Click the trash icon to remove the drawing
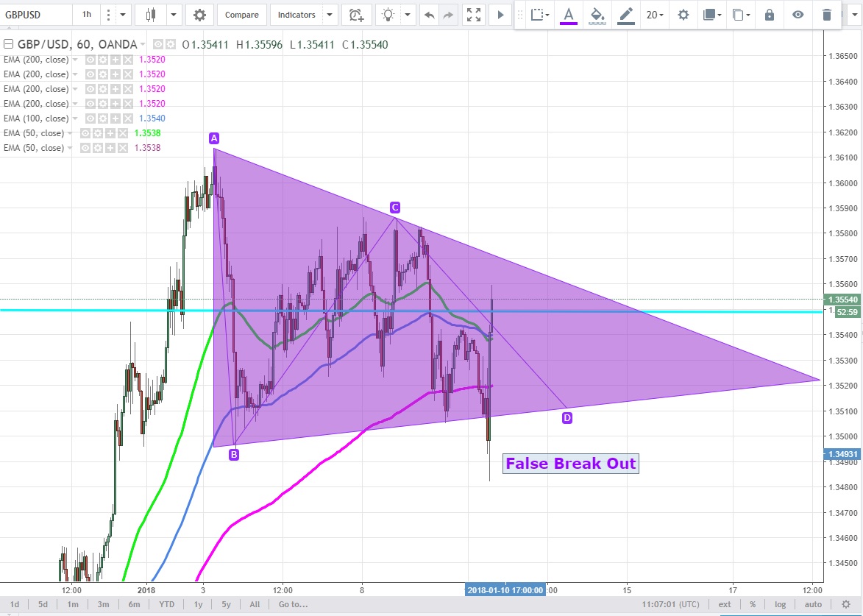 [x=827, y=15]
